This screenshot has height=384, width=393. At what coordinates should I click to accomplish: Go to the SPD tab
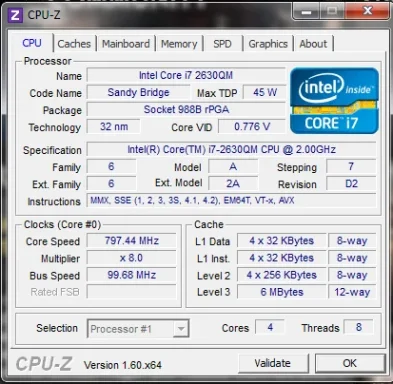click(222, 44)
